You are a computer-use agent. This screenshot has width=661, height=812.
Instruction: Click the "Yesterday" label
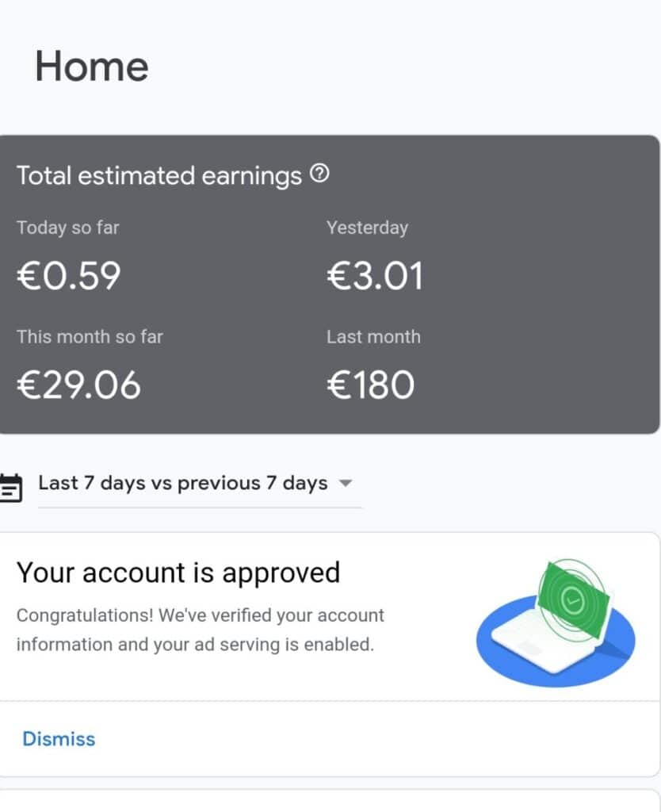(367, 228)
